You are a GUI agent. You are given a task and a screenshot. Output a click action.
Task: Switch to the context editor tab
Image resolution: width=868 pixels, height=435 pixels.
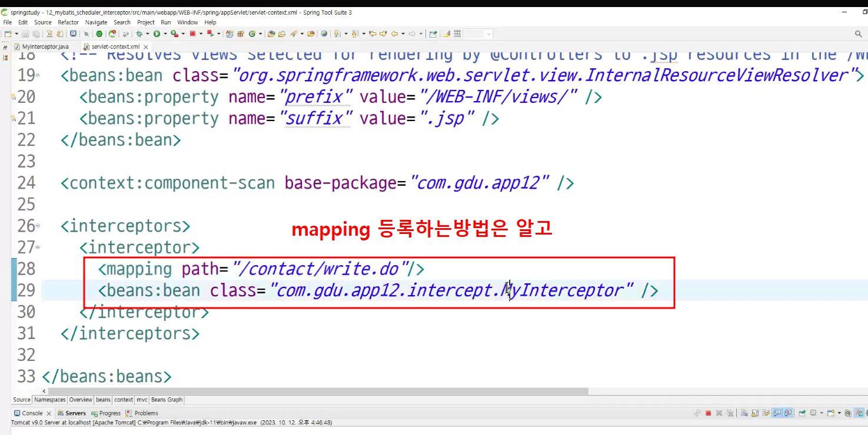124,400
